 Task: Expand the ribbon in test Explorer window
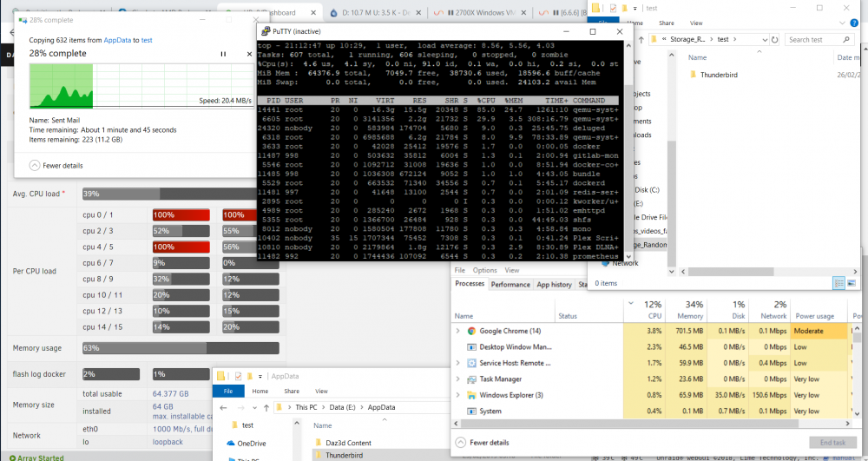coord(843,23)
